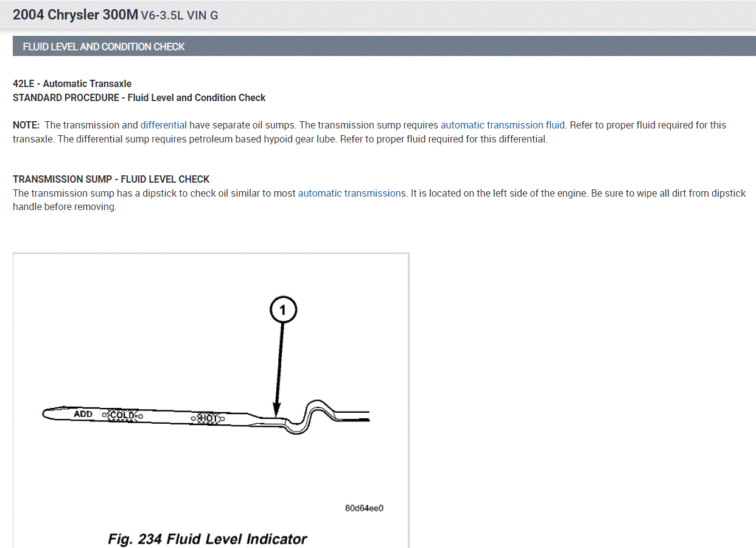This screenshot has width=756, height=548.
Task: Follow the 'automatic transmission fluid' link
Action: tap(503, 125)
